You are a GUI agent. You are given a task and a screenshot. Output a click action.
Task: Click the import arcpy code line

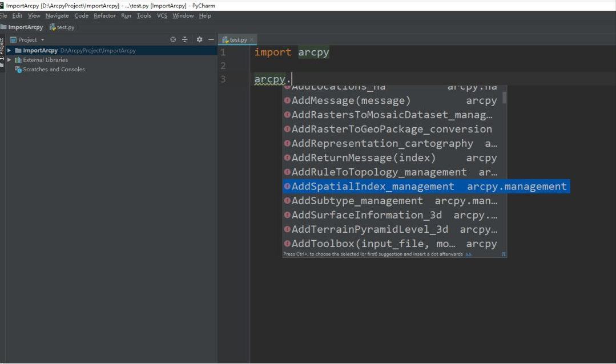click(x=292, y=52)
